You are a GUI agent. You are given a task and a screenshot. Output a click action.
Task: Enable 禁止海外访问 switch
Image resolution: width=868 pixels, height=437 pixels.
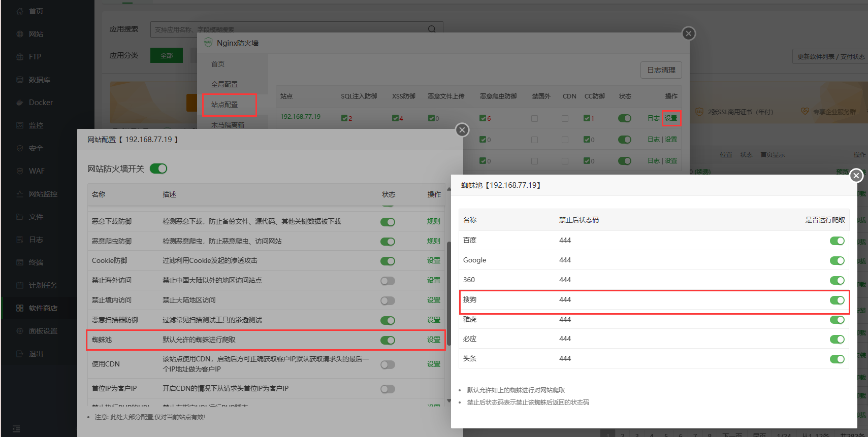click(x=388, y=281)
